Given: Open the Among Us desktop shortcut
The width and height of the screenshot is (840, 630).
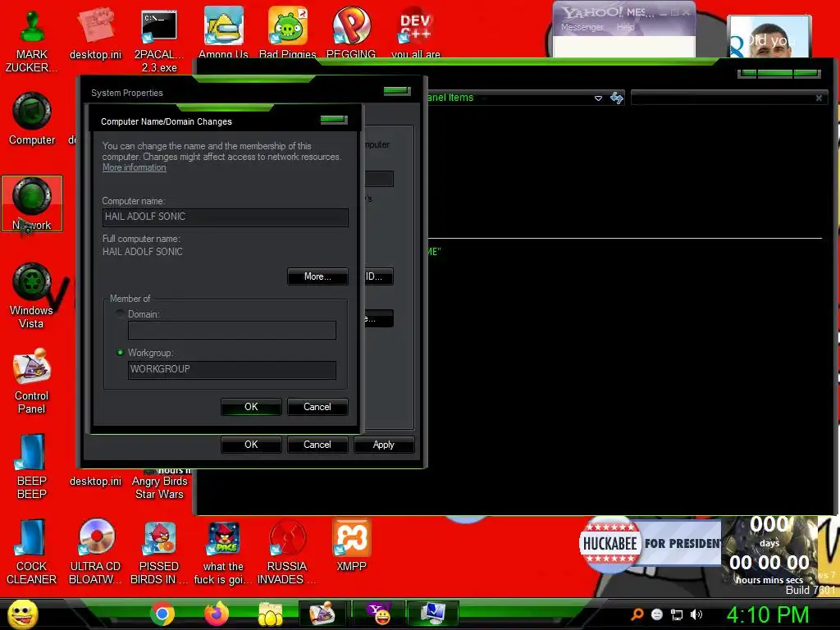Looking at the screenshot, I should click(223, 32).
